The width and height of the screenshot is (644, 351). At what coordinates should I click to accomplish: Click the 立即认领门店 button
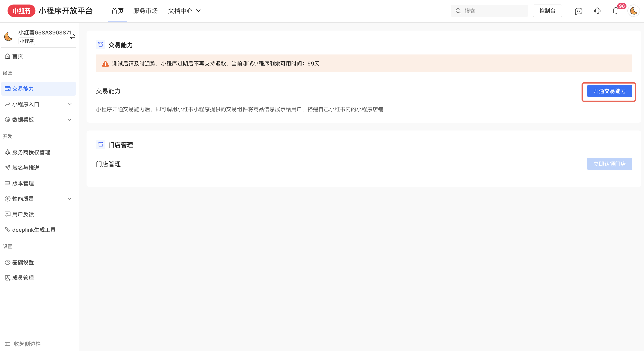pos(609,164)
